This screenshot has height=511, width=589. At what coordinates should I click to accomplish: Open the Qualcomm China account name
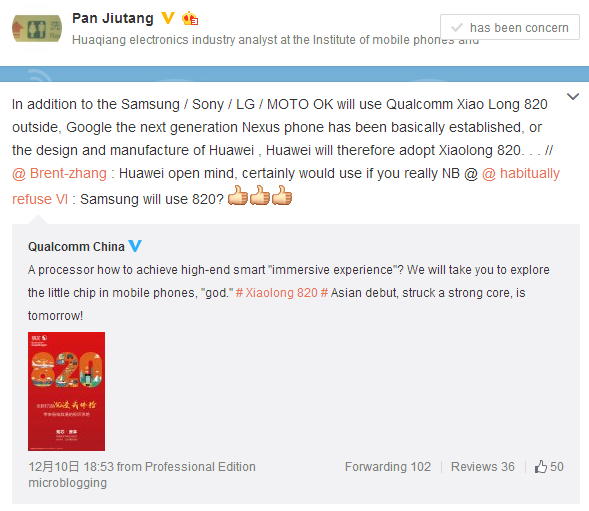76,246
